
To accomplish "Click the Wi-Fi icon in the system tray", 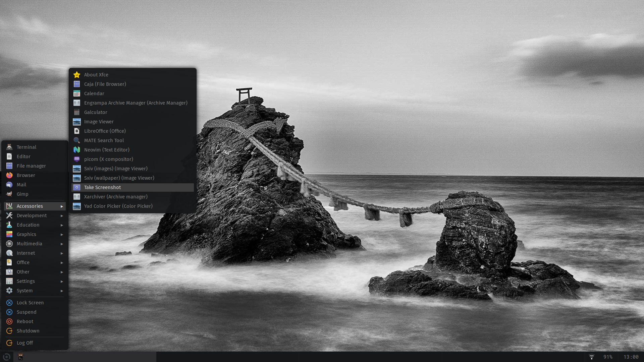I will coord(592,357).
